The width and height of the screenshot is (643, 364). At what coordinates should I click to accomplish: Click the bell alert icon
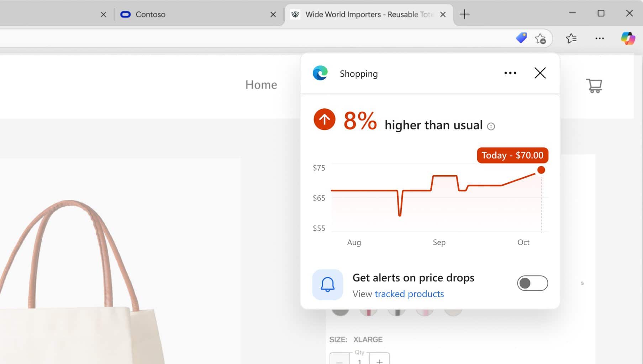pyautogui.click(x=328, y=284)
